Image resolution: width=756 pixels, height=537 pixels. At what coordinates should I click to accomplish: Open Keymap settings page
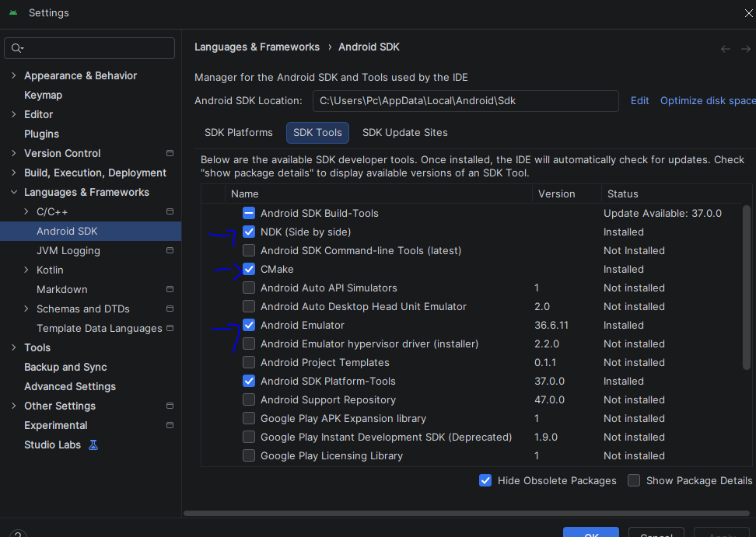tap(43, 96)
